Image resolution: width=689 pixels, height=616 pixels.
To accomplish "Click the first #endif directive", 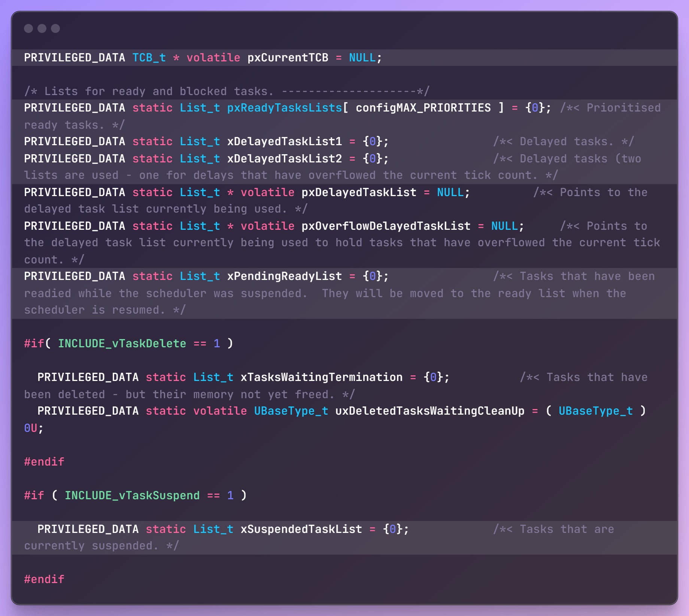I will pos(44,462).
